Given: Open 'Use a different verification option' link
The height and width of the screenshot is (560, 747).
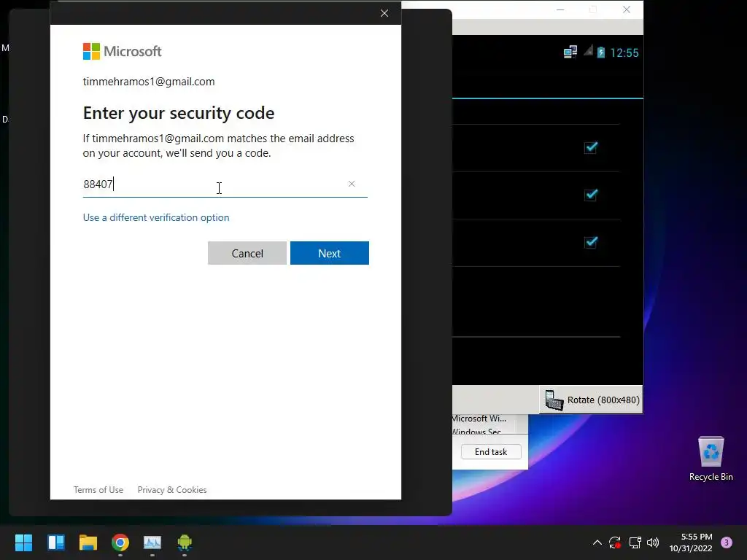Looking at the screenshot, I should pyautogui.click(x=156, y=217).
